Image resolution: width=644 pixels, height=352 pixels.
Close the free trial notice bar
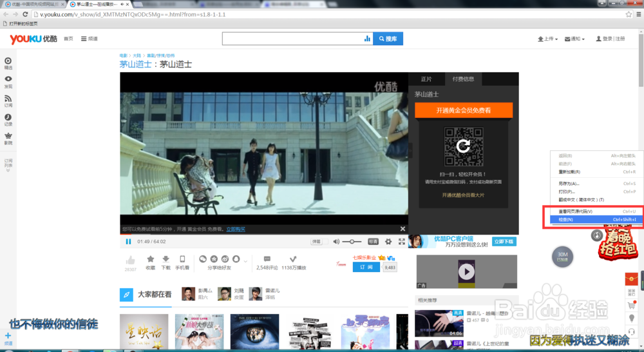402,229
